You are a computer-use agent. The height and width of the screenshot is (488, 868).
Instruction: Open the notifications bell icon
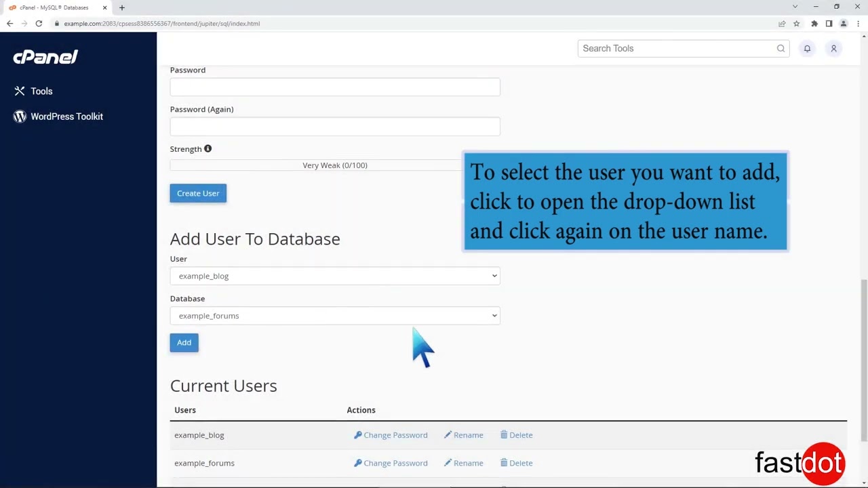click(x=807, y=49)
